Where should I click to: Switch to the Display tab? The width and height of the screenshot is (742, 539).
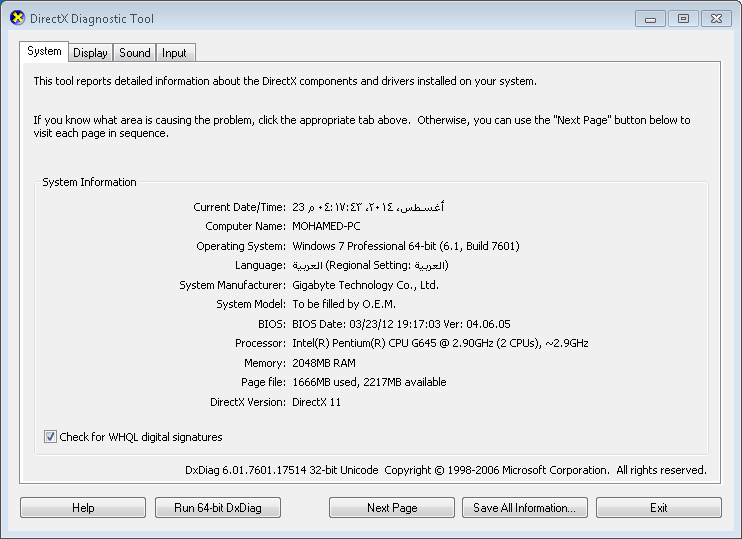pyautogui.click(x=90, y=53)
